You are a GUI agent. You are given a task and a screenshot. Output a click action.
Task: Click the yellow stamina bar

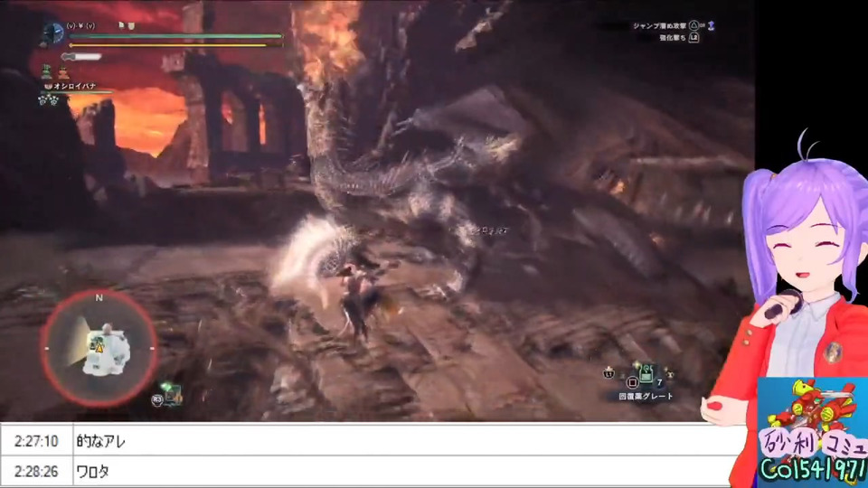click(168, 45)
